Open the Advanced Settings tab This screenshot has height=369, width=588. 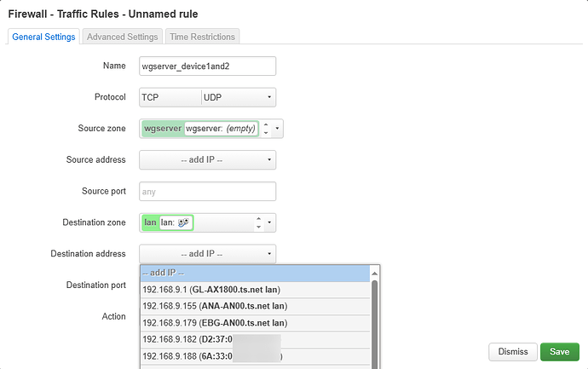pos(122,37)
